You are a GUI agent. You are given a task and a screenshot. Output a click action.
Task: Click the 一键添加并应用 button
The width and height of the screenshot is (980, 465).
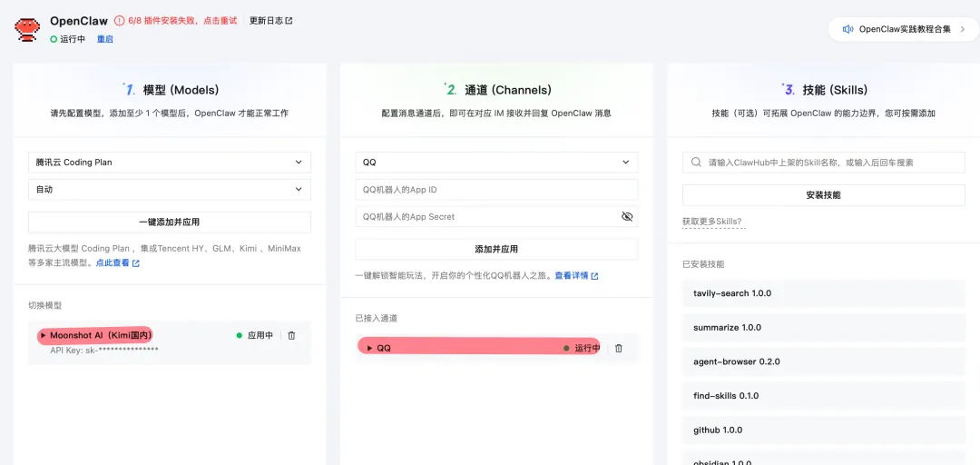point(170,223)
